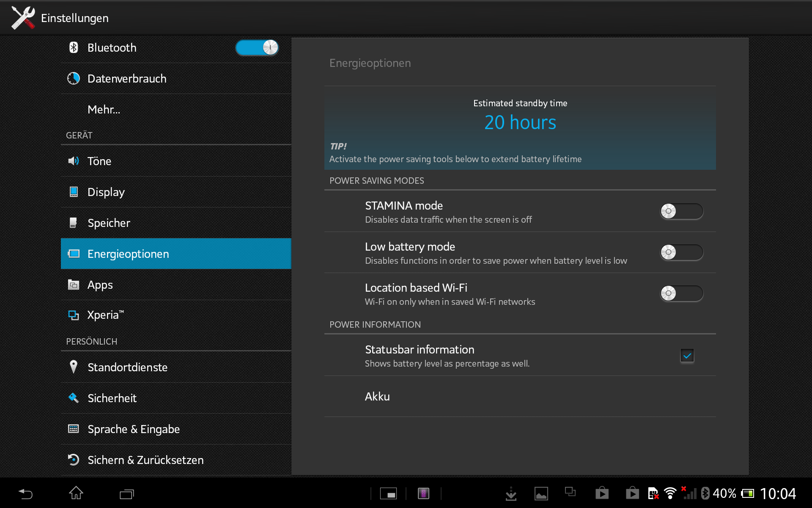
Task: Turn off the Bluetooth switch
Action: (257, 47)
